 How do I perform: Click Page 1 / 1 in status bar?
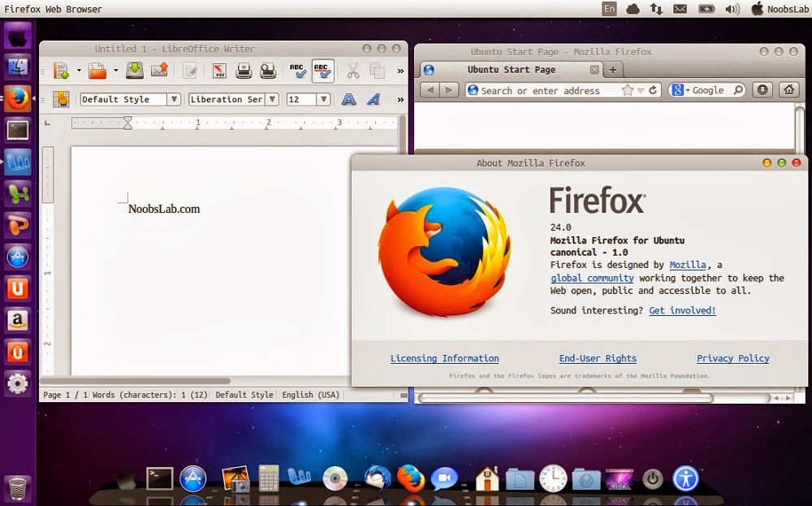click(x=65, y=395)
